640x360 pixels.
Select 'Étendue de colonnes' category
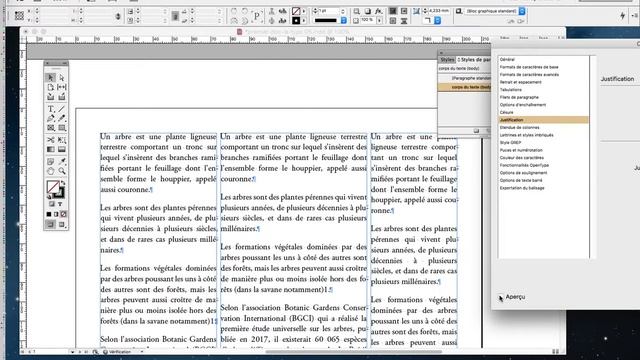(x=520, y=127)
